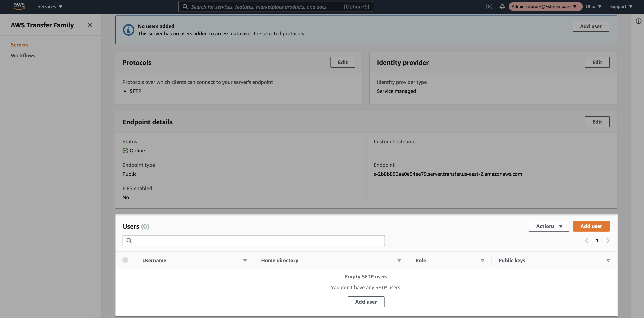Open the notifications bell
The width and height of the screenshot is (644, 318).
pos(502,6)
